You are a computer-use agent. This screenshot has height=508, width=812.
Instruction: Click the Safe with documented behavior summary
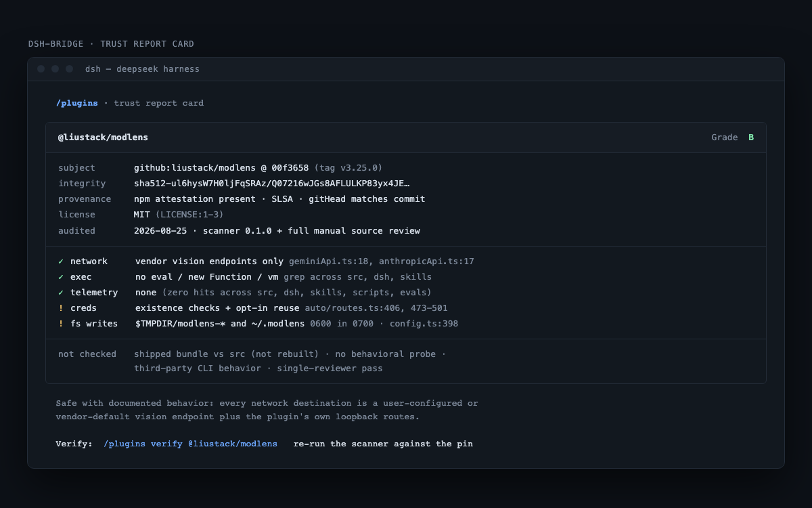tap(267, 410)
